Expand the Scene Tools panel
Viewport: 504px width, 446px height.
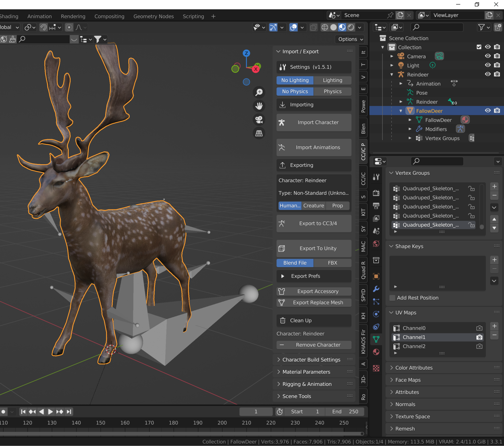click(x=296, y=396)
